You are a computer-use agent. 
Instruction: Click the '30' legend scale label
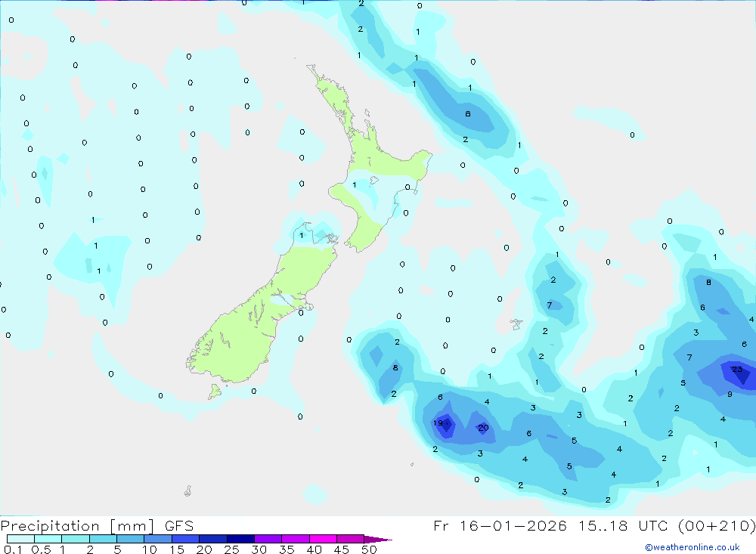pyautogui.click(x=259, y=549)
